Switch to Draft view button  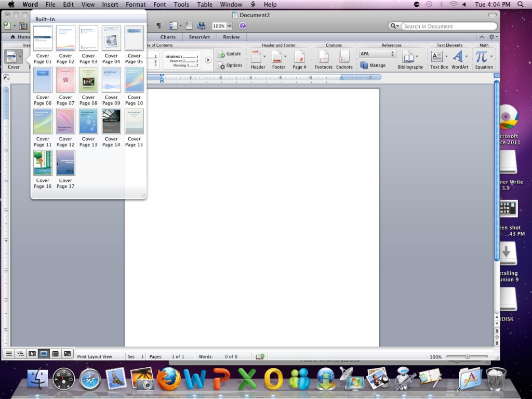point(9,354)
